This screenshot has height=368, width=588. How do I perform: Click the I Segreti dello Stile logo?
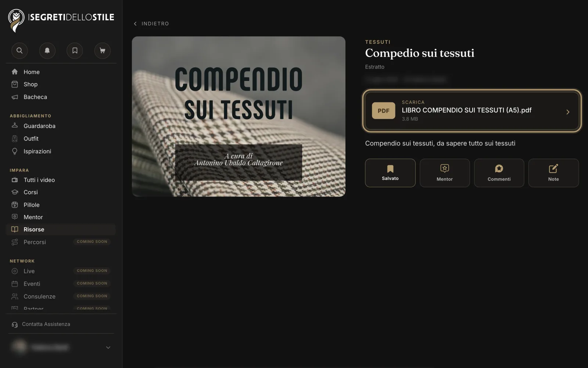[61, 21]
